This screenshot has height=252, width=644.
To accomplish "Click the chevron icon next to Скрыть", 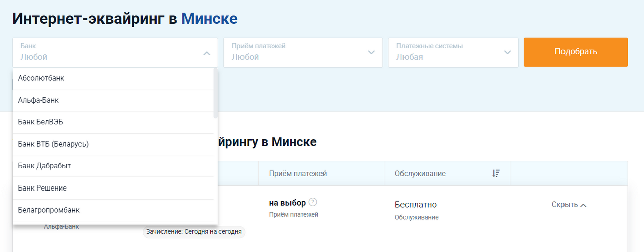I will 584,205.
